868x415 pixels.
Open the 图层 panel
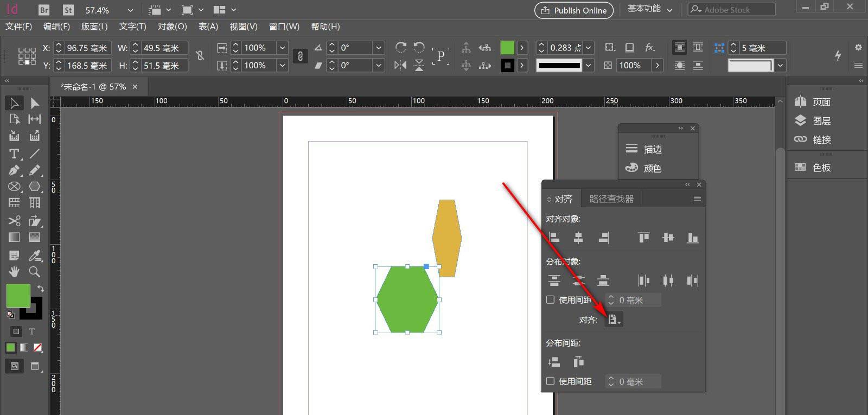coord(821,121)
